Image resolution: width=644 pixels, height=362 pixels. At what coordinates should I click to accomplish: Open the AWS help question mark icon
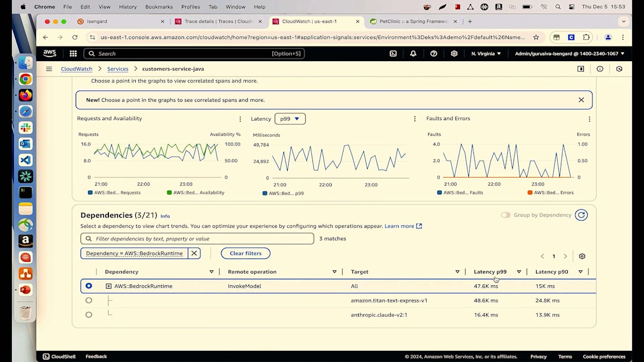pyautogui.click(x=434, y=54)
